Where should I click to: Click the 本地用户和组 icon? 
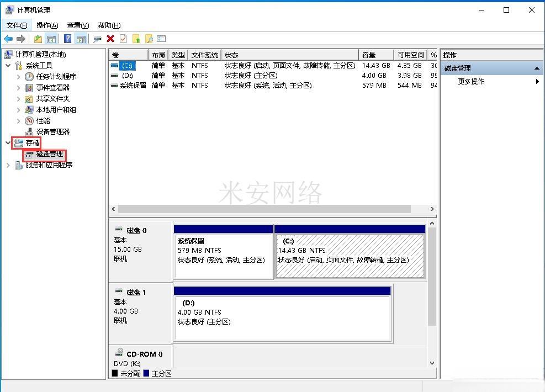coord(29,110)
